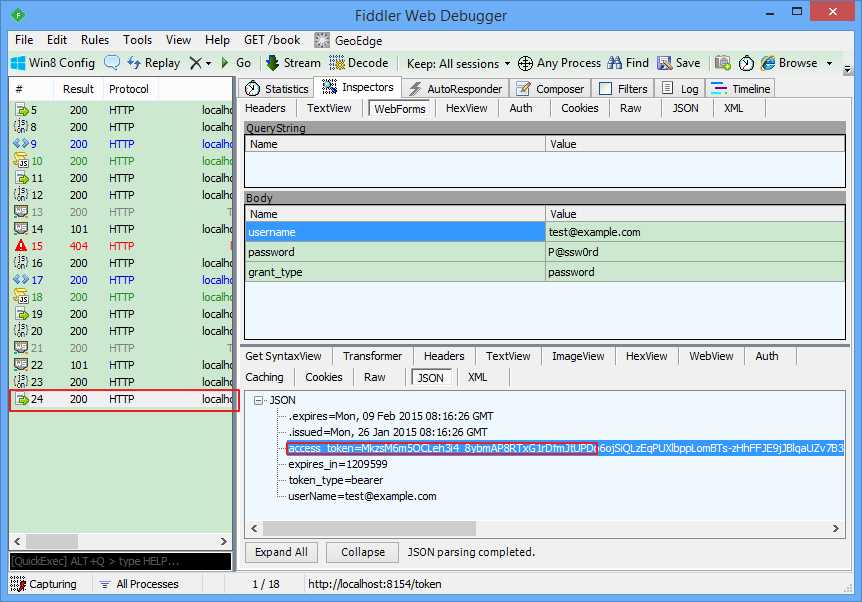Click the JSON view horizontal scrollbar thumb
The width and height of the screenshot is (862, 602).
[369, 528]
